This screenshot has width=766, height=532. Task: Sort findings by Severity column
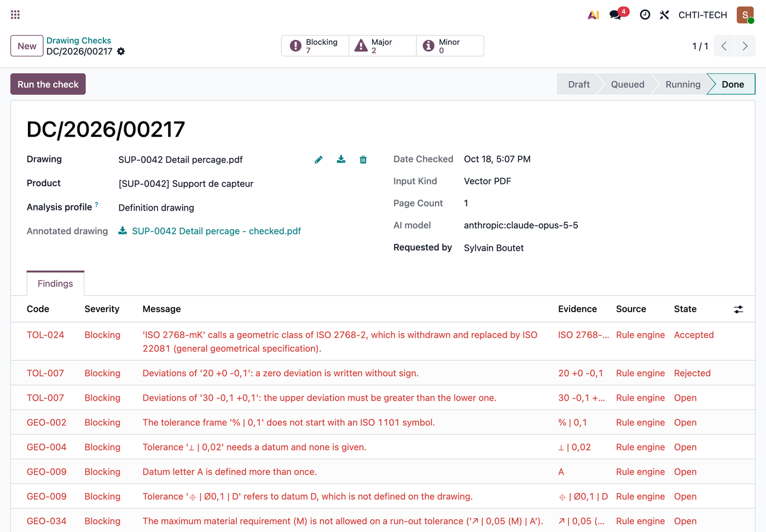click(102, 309)
